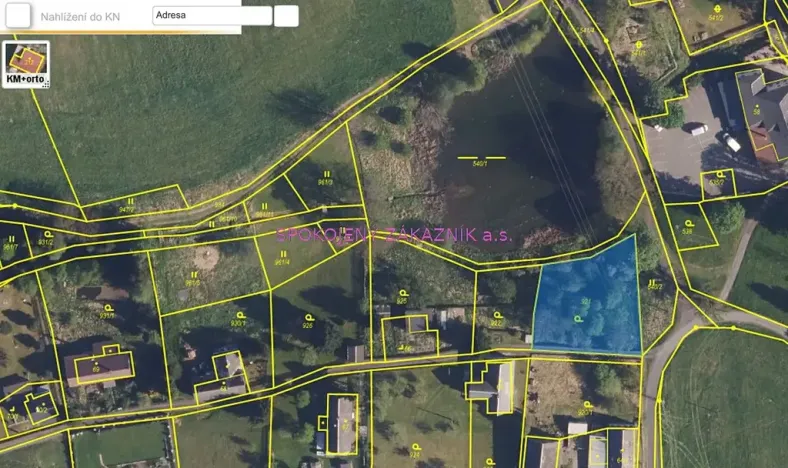Select parcel label 930/1

238,323
